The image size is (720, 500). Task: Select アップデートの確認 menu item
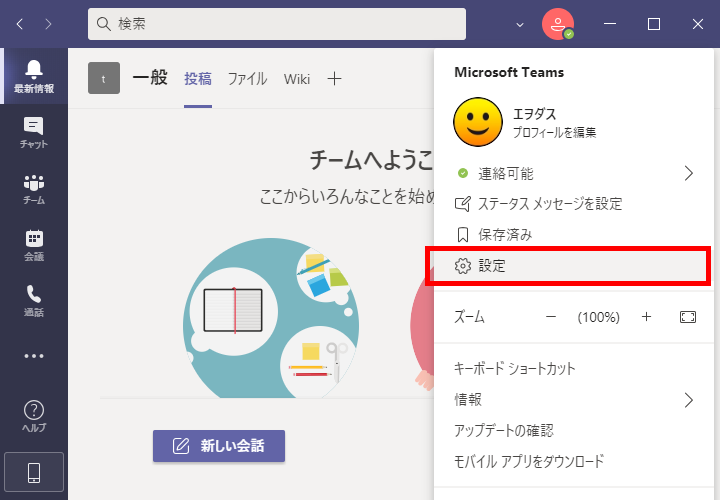pyautogui.click(x=574, y=430)
